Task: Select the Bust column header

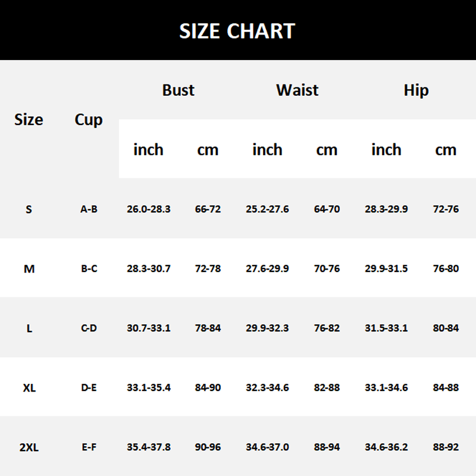Action: click(x=178, y=90)
